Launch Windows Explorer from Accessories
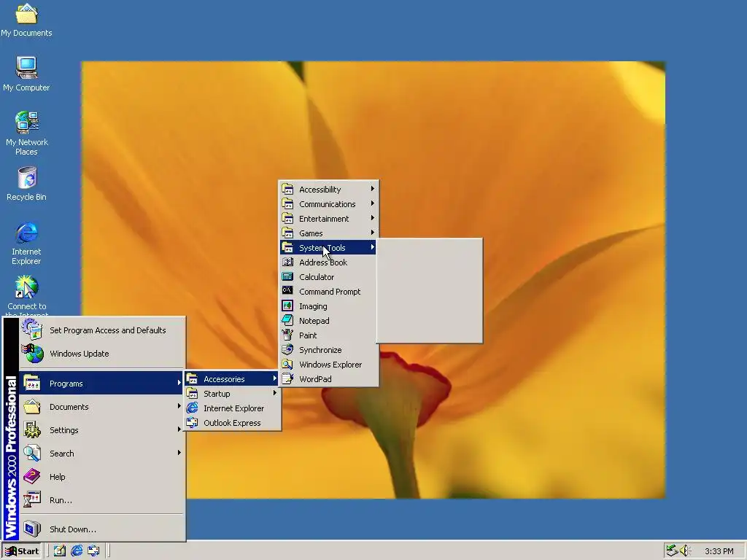Screen dimensions: 747x560 [329, 365]
